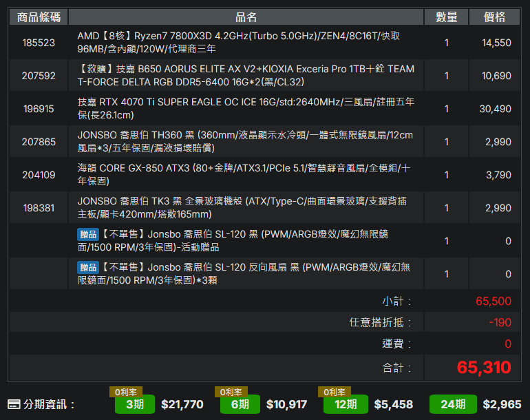Click the 分期資訊 label

pyautogui.click(x=49, y=404)
